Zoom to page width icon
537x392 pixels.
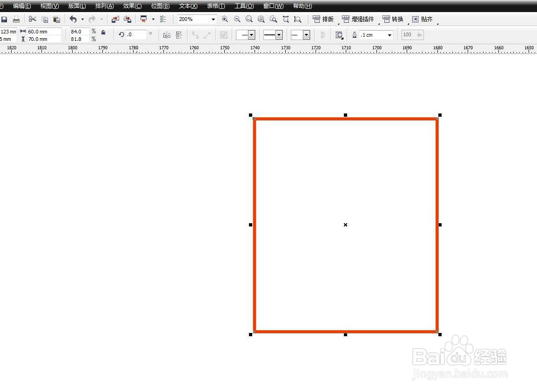click(x=286, y=19)
